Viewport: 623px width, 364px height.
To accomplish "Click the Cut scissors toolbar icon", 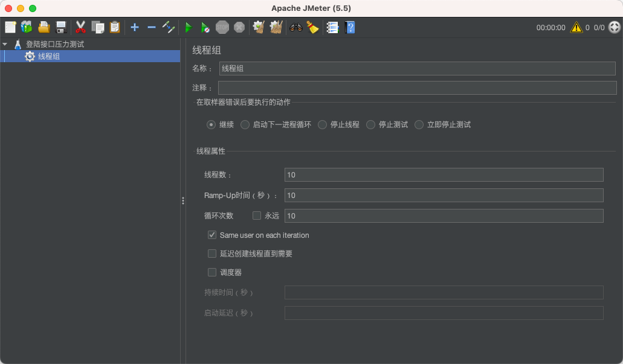I will tap(80, 27).
